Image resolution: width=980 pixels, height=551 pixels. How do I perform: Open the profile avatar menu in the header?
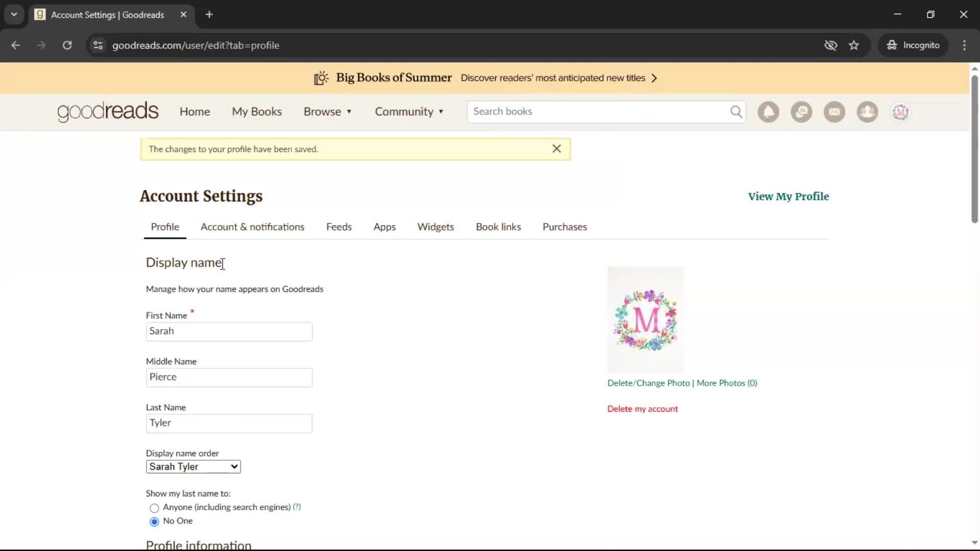pos(900,112)
